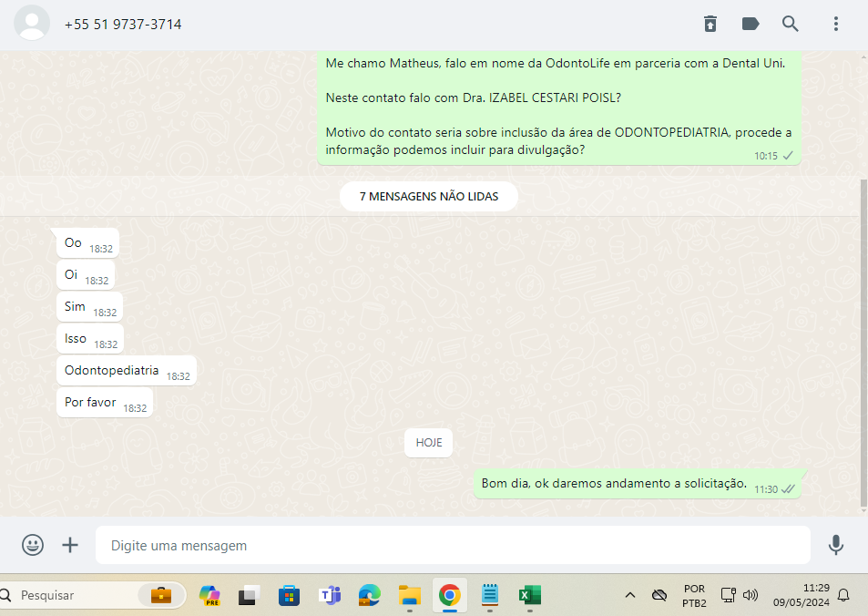Open the POR PTB2 language selector
Image resolution: width=868 pixels, height=616 pixels.
pyautogui.click(x=693, y=595)
